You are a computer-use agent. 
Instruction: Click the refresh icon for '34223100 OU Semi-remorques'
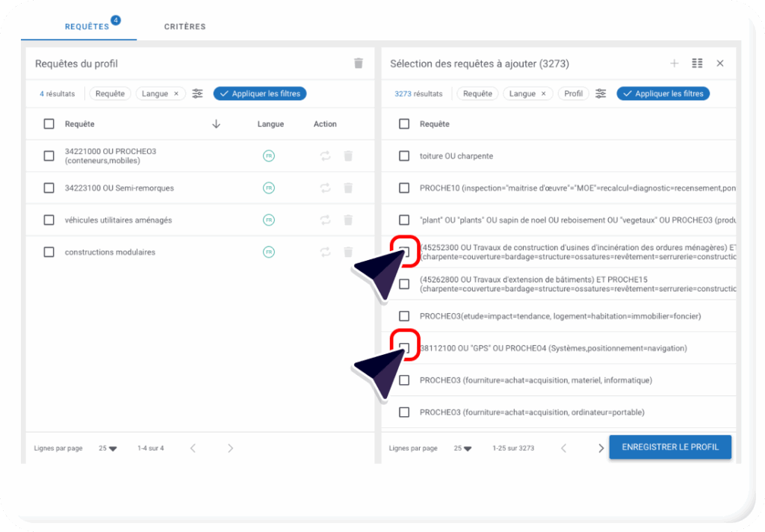pyautogui.click(x=325, y=188)
